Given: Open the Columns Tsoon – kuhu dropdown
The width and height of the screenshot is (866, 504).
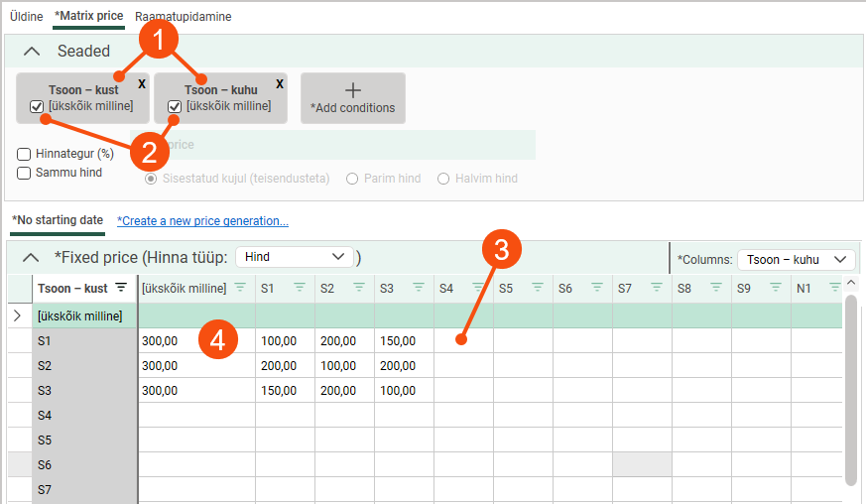Looking at the screenshot, I should [x=796, y=259].
